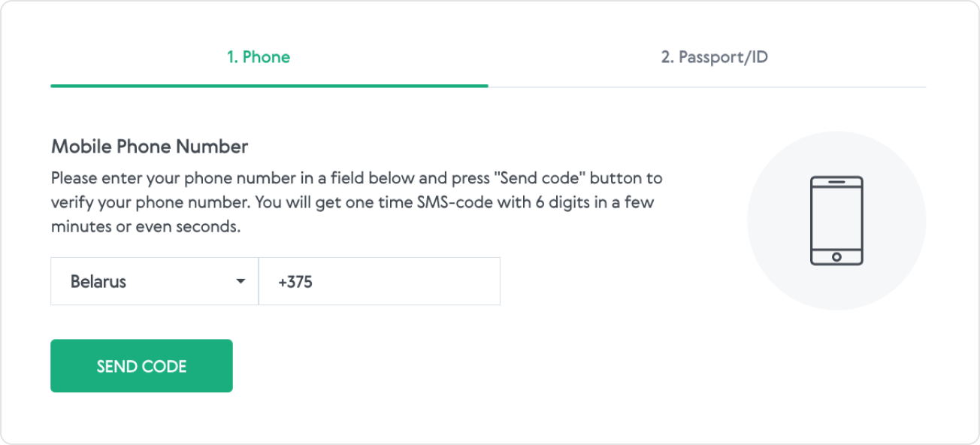Expand country list via the caret arrow
Viewport: 980px width, 445px height.
click(x=240, y=282)
